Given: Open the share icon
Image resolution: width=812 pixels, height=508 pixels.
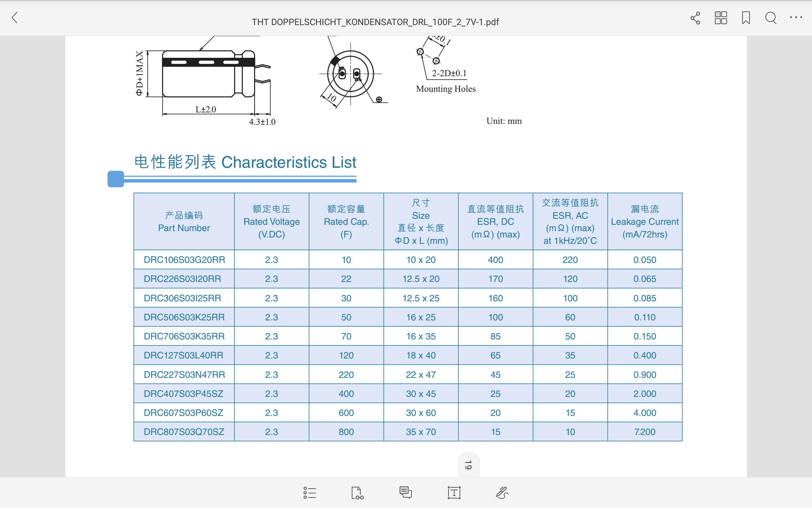Looking at the screenshot, I should [695, 18].
